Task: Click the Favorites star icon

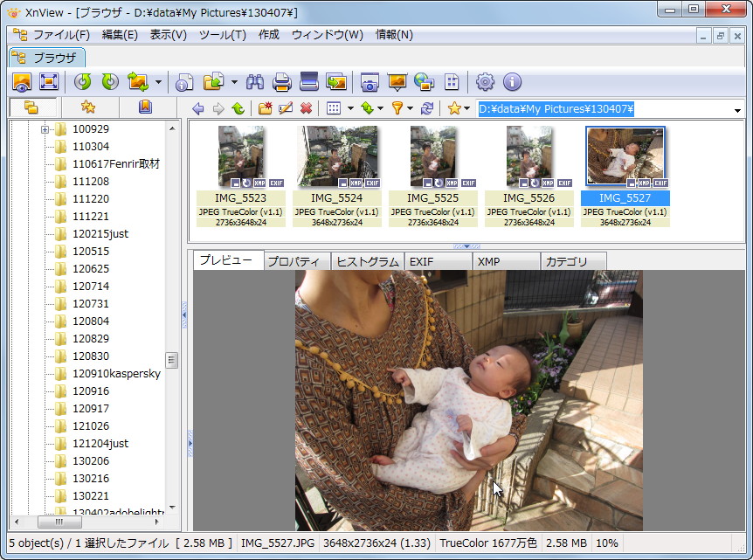Action: point(454,108)
